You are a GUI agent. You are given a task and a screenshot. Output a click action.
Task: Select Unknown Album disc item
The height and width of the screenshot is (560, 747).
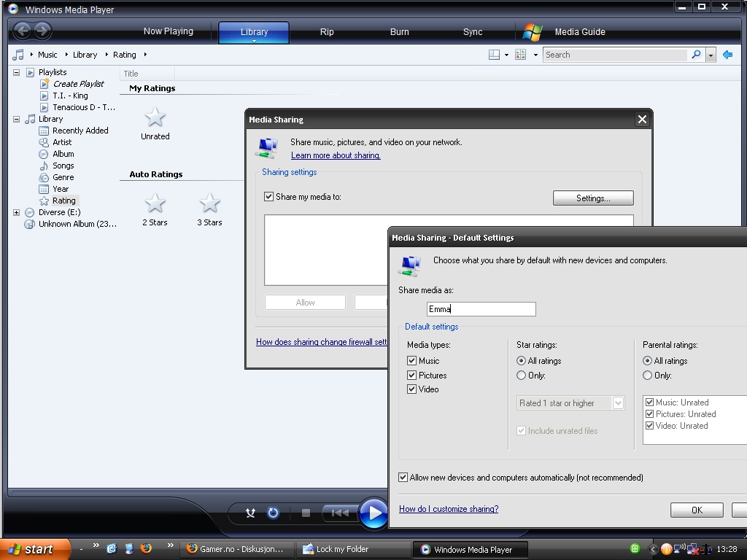tap(77, 224)
